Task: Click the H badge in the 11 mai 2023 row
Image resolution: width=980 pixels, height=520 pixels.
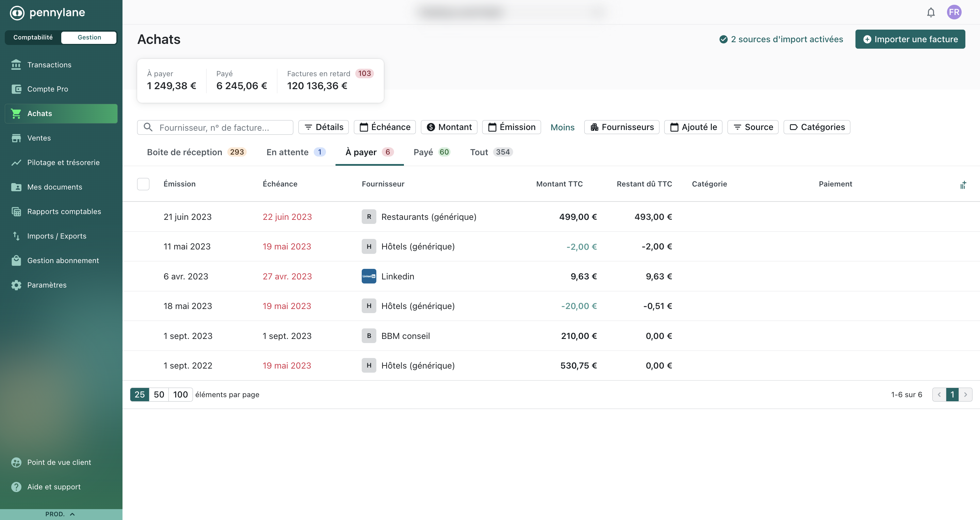Action: point(369,246)
